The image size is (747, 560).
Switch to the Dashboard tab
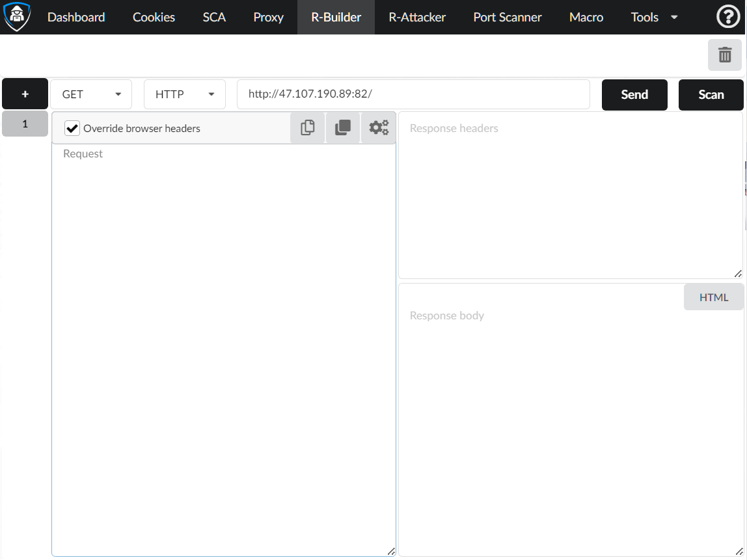coord(76,18)
